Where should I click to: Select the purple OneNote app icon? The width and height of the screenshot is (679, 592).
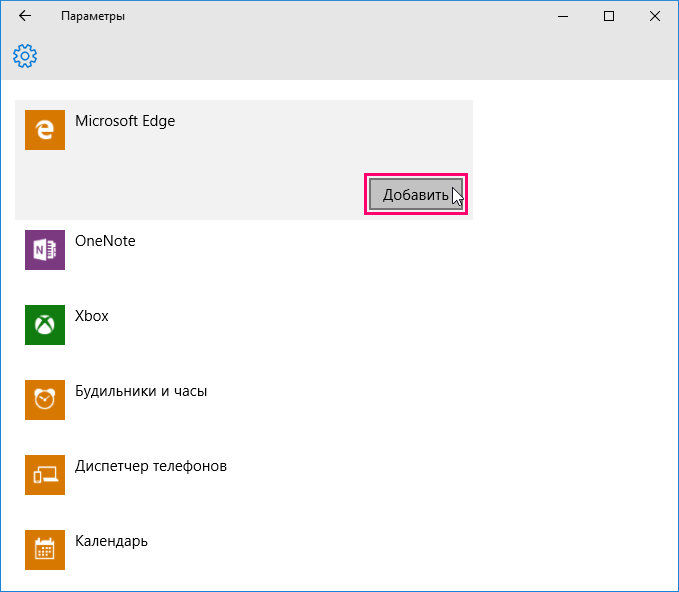point(44,250)
